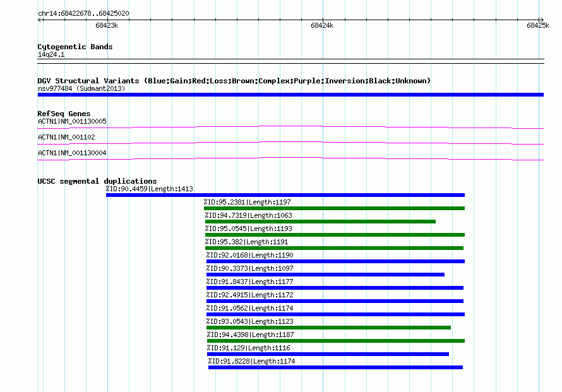Click the Cytogenetic Bands track title
The image size is (562, 392).
75,47
